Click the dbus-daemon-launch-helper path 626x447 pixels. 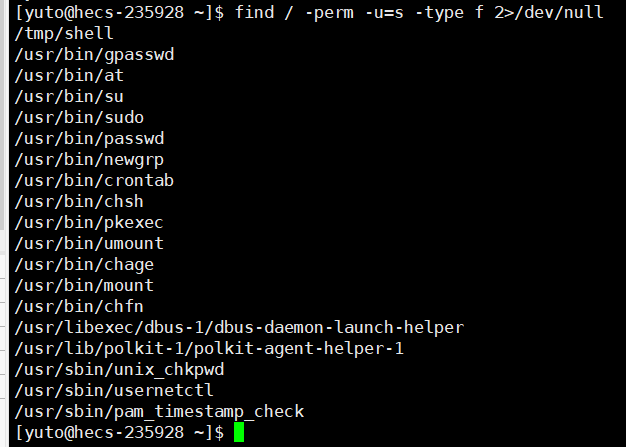(239, 328)
